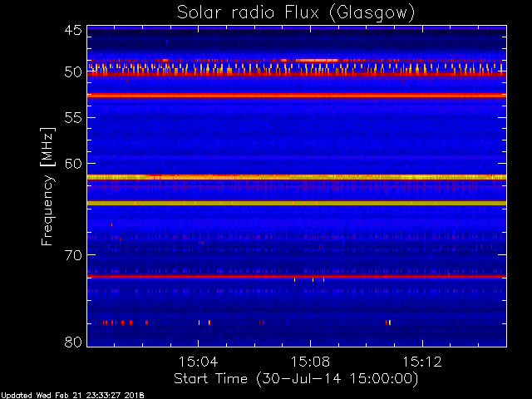Click the '70' frequency tick label

coord(73,255)
